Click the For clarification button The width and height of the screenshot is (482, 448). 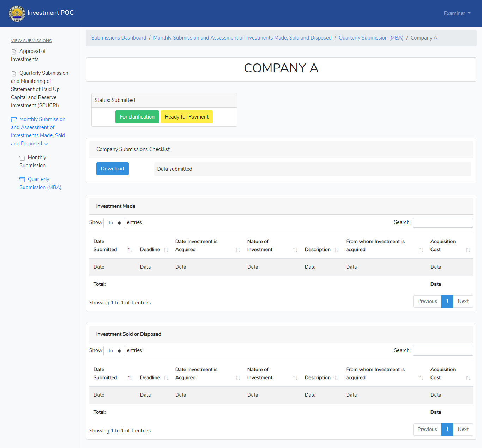[137, 117]
